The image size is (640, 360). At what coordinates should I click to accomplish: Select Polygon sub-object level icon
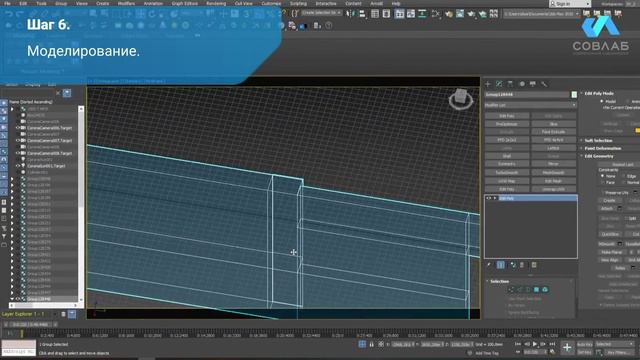pos(536,289)
